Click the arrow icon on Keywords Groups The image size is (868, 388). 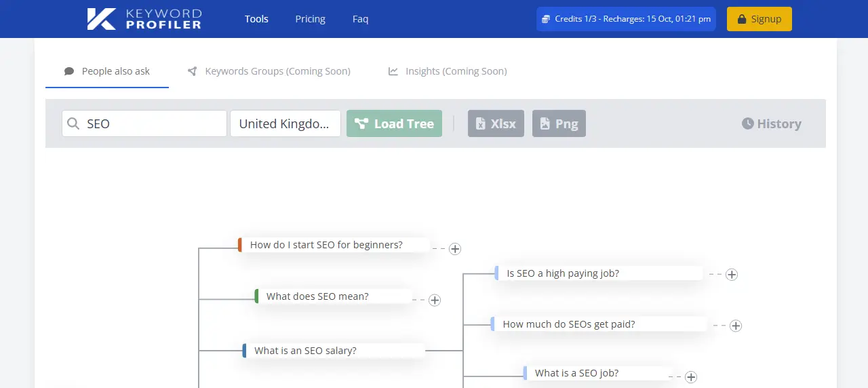click(x=193, y=71)
